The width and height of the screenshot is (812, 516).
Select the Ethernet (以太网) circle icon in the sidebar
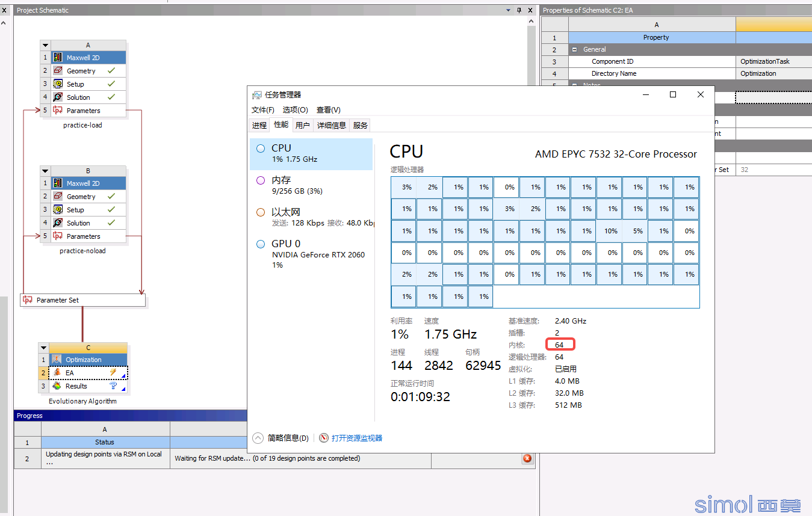coord(261,212)
